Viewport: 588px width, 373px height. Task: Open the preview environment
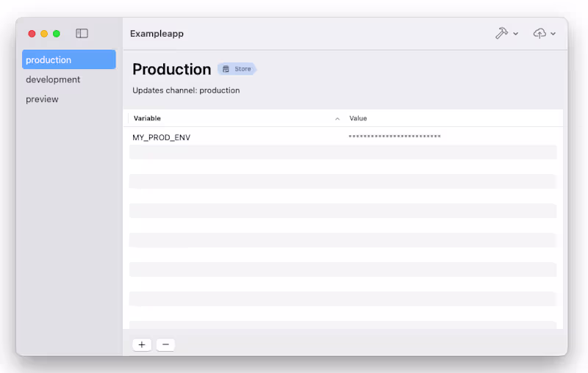[x=42, y=99]
